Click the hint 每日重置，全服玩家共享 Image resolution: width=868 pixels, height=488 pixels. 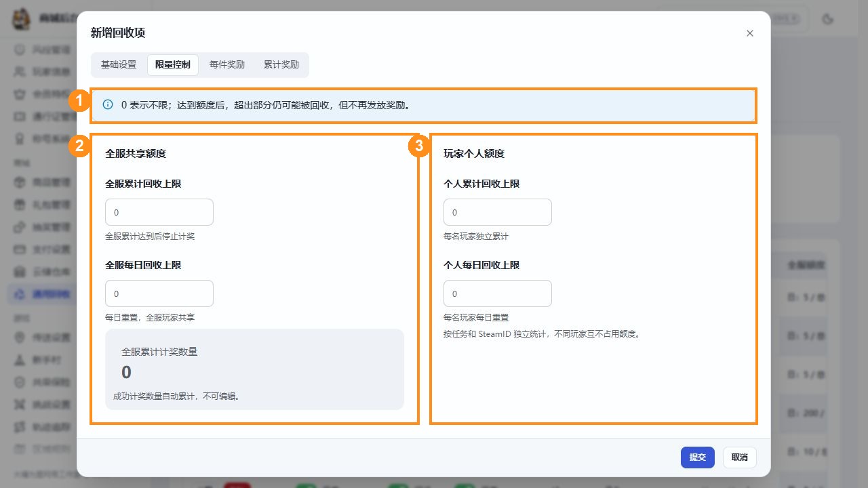(x=150, y=317)
